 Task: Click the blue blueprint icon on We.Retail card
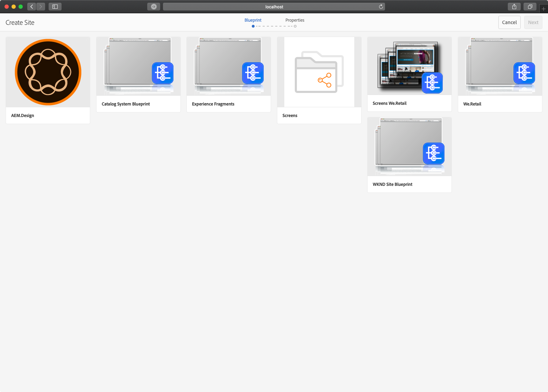[x=524, y=73]
